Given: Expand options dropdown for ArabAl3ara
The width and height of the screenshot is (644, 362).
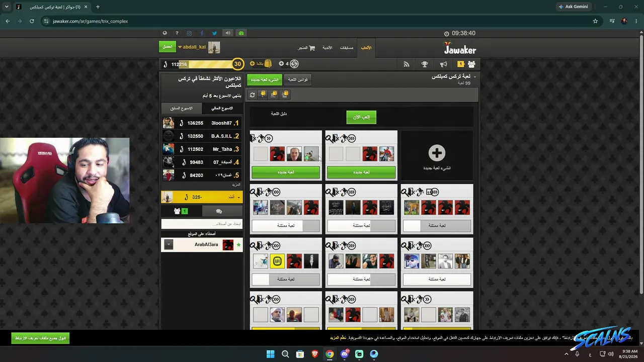Looking at the screenshot, I should 169,245.
